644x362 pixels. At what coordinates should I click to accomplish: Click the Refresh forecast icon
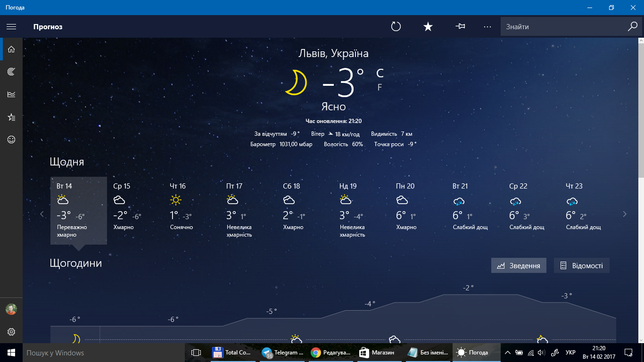click(396, 27)
